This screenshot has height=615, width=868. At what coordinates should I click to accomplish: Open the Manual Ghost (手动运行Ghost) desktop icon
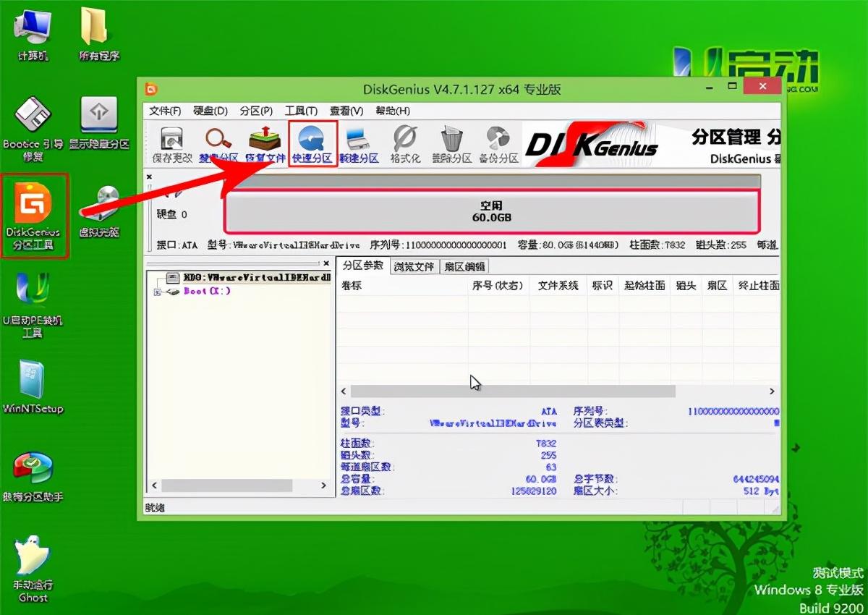[33, 570]
